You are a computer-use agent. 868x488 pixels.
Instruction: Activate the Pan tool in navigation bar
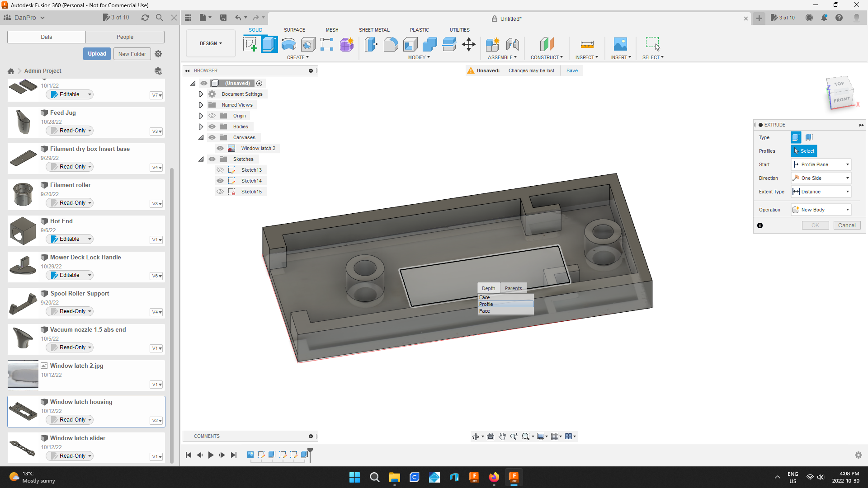(502, 436)
